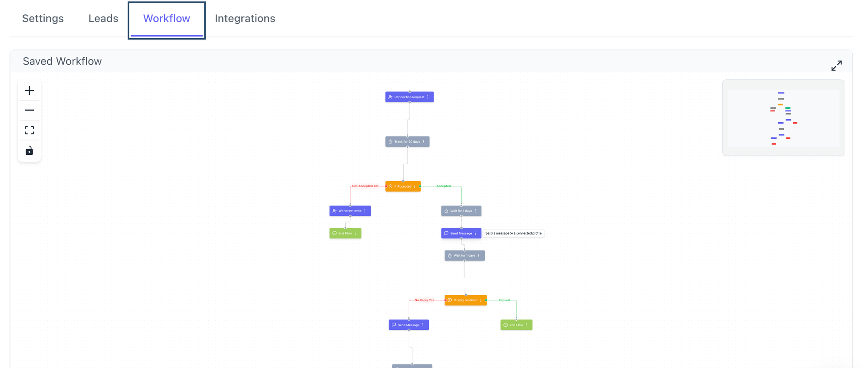
Task: Zoom in on the workflow canvas
Action: click(29, 91)
